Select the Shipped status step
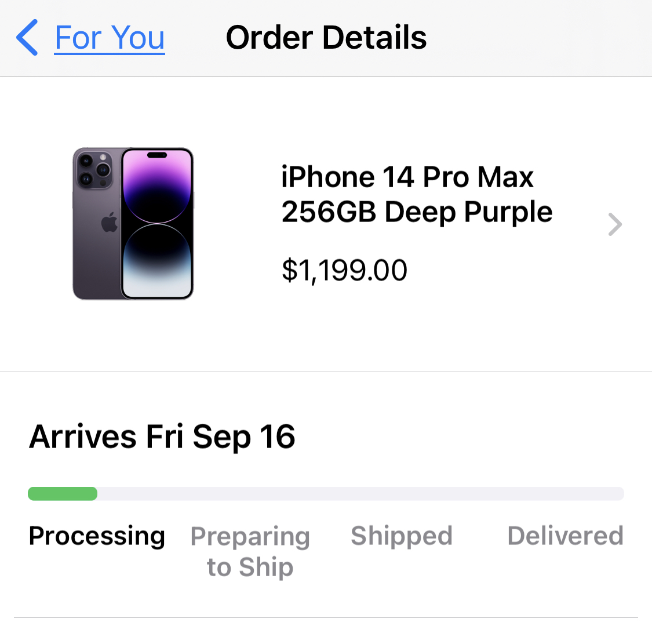The image size is (652, 644). pos(401,536)
